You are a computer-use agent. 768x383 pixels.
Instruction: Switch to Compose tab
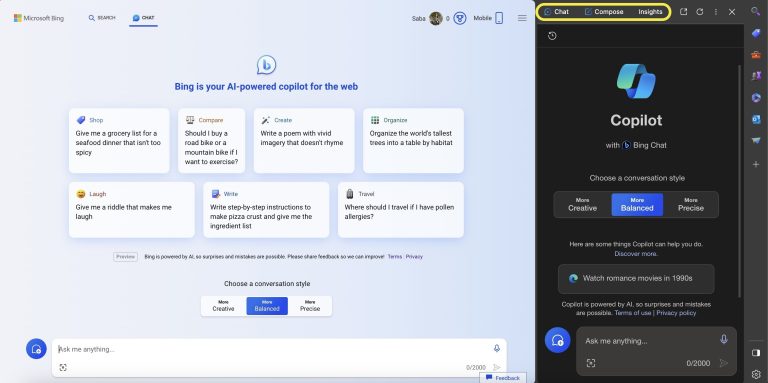tap(604, 12)
